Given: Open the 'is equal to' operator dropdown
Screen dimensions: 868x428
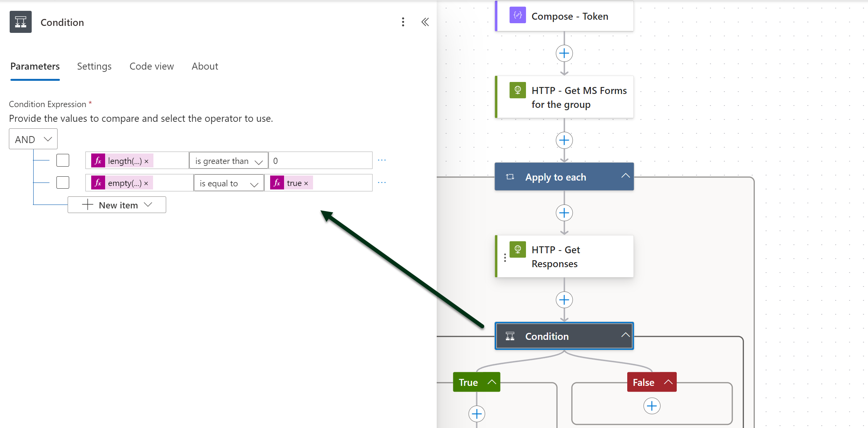Looking at the screenshot, I should pyautogui.click(x=228, y=183).
